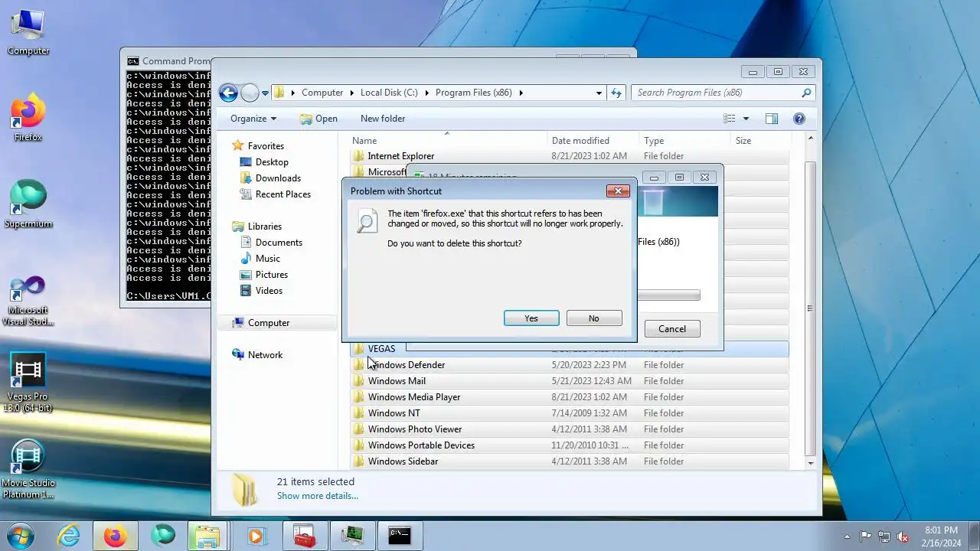Screen dimensions: 980x551
Task: Select the Internet Explorer folder
Action: [570, 156]
